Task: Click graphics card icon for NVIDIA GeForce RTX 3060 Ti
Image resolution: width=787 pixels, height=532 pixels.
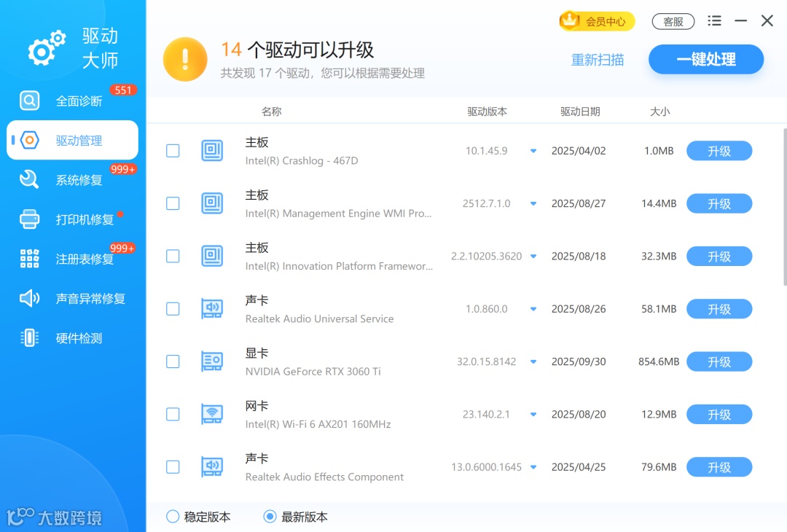Action: coord(212,361)
